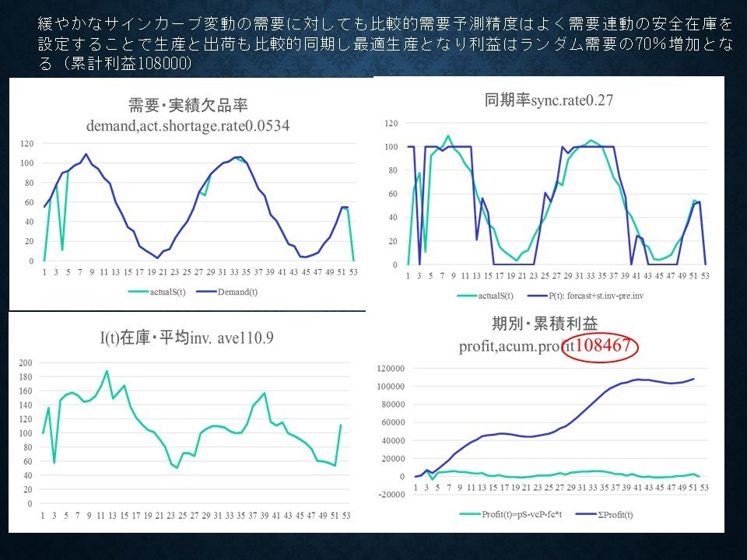Click the Profit(t)=pS-vcP-fc*t legend entry
The width and height of the screenshot is (747, 560).
coord(510,514)
